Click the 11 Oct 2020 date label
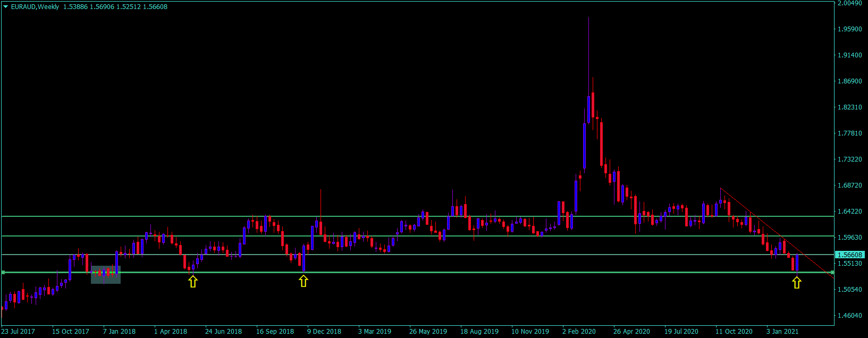 (x=734, y=332)
